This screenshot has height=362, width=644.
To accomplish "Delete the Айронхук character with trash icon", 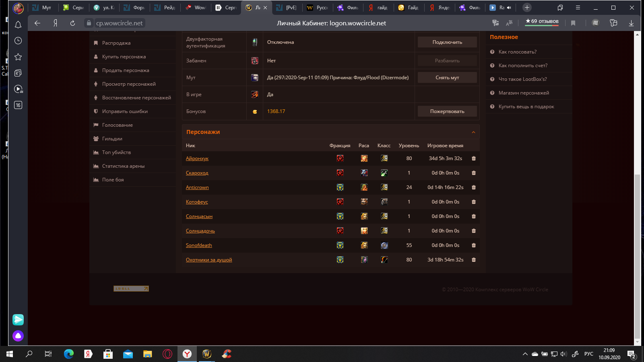I will (x=473, y=158).
